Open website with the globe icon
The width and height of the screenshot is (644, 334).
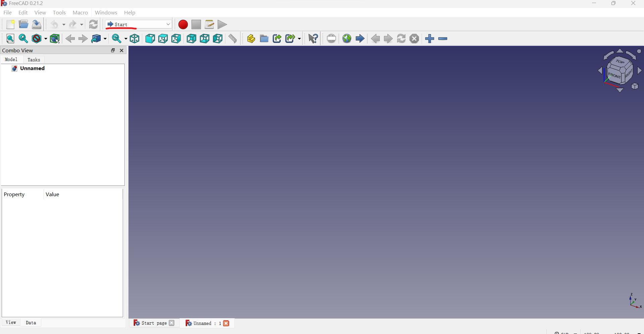347,39
